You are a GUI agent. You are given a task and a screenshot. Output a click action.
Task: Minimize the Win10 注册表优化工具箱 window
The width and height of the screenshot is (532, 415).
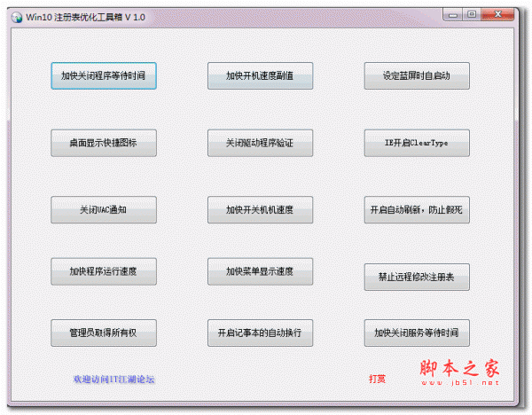pos(452,14)
